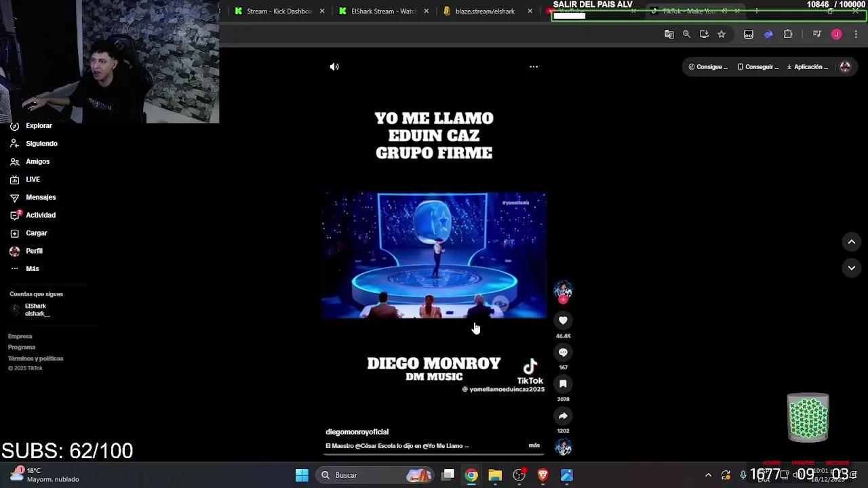Open the spinning sound disc avatar
This screenshot has width=868, height=488.
click(563, 447)
